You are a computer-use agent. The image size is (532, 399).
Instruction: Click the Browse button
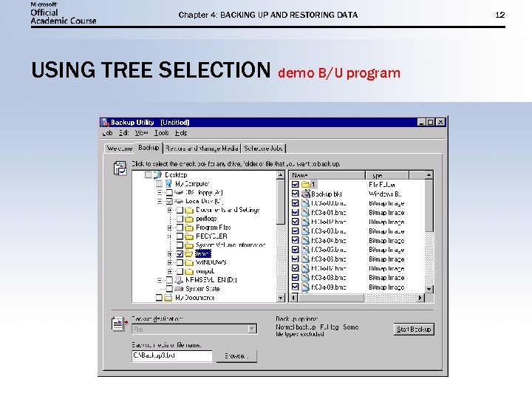coord(236,356)
